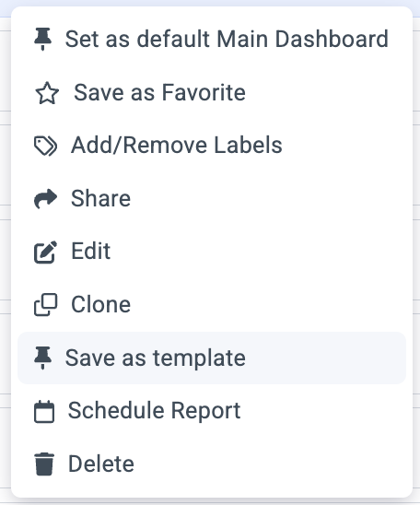Click the tags icon next to Add/Remove Labels
Image resolution: width=420 pixels, height=505 pixels.
click(46, 146)
